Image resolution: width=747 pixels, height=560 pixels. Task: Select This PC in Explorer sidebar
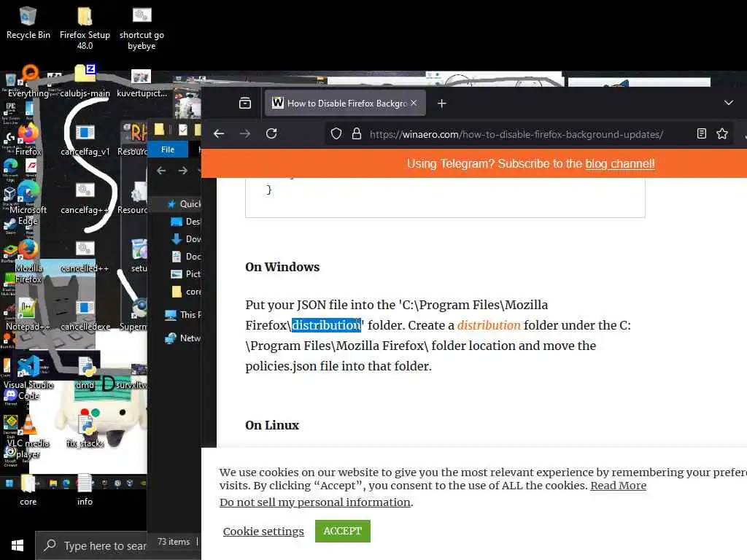point(182,315)
